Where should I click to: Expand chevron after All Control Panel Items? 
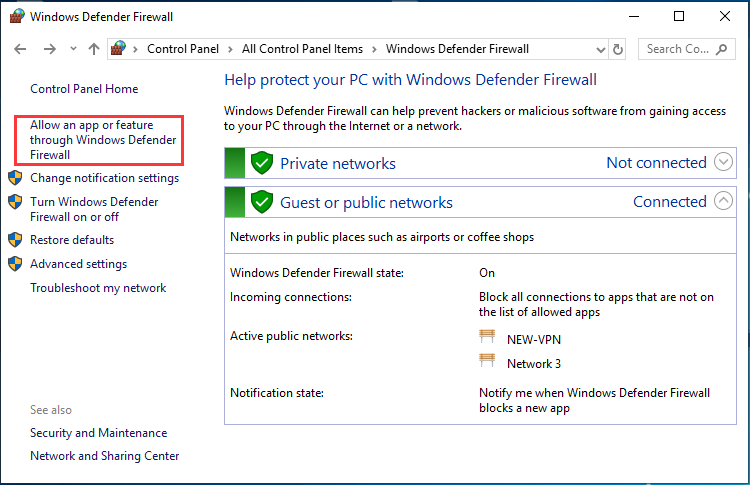(375, 49)
